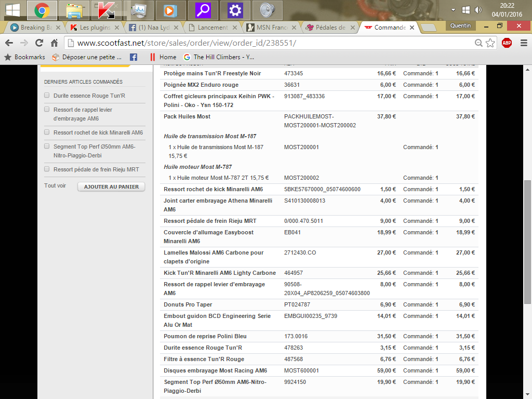The image size is (532, 399).
Task: Open the Windows Start menu
Action: 13,10
